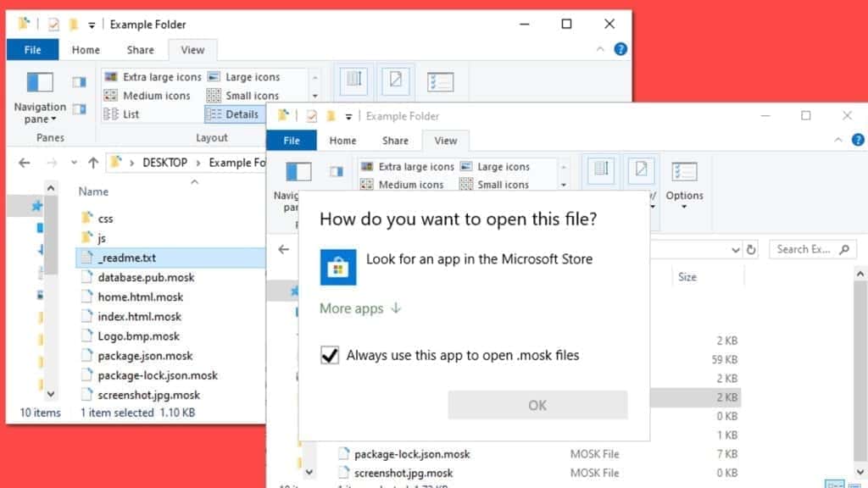Screen dimensions: 868x488
Task: Collapse ribbon chevron in front window
Action: [838, 140]
